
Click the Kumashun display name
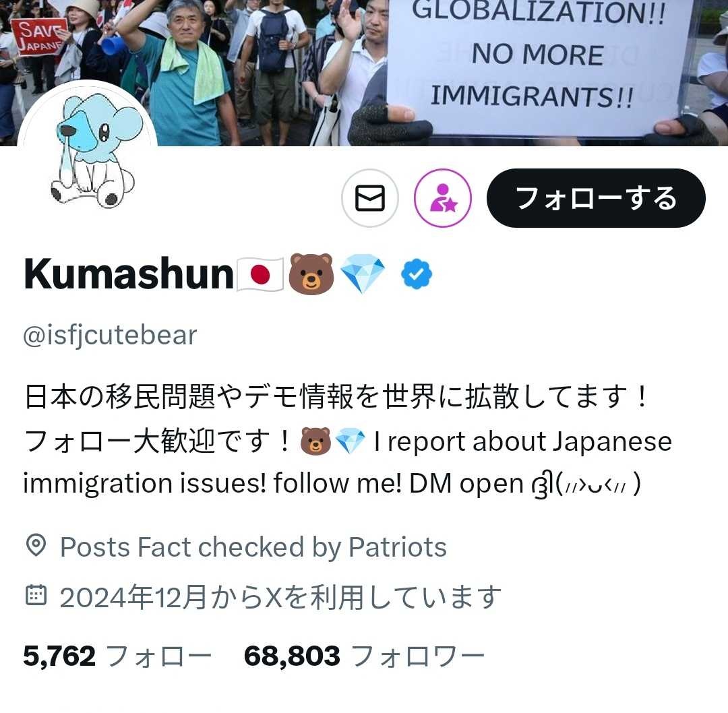point(129,274)
